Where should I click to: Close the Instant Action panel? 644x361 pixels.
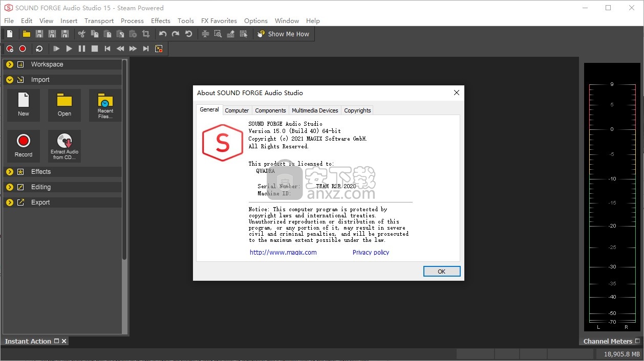[x=64, y=341]
